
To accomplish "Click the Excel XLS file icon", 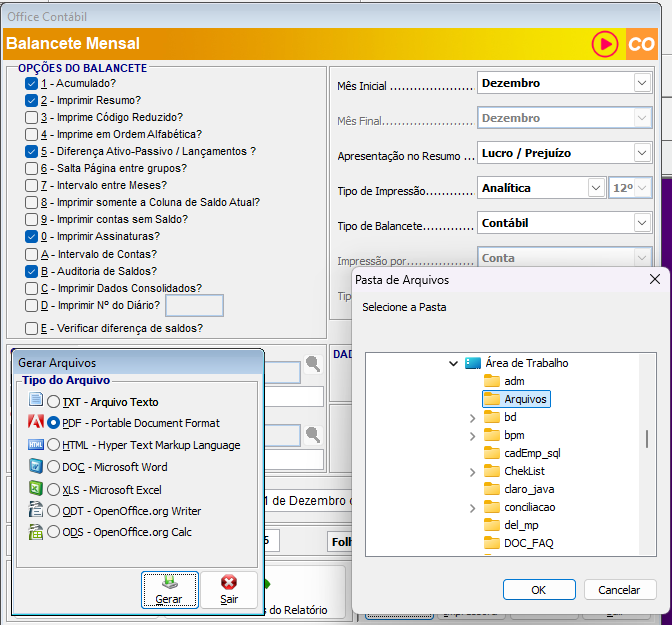I will click(x=36, y=489).
